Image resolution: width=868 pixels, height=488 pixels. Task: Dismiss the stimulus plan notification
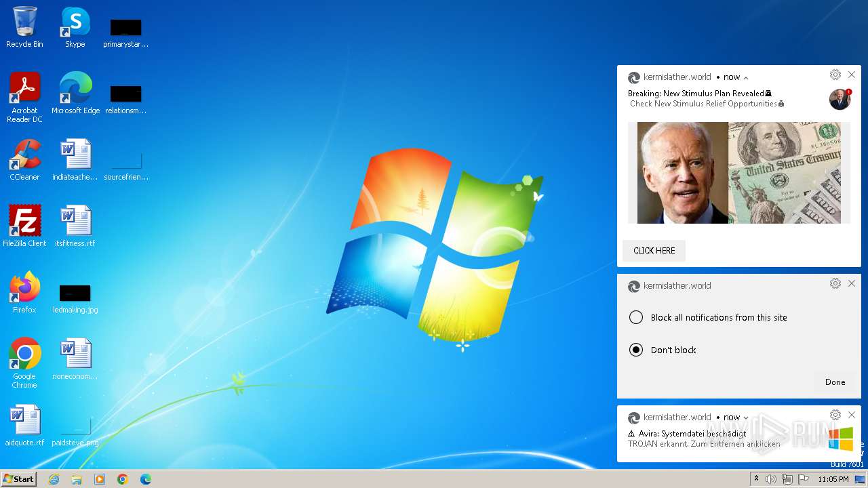click(x=852, y=75)
